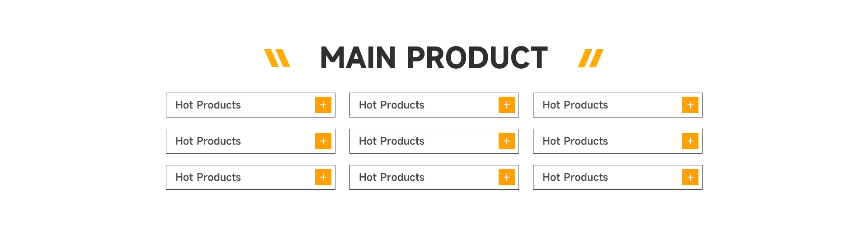
Task: Open Hot Products link in first row, first column
Action: [208, 105]
